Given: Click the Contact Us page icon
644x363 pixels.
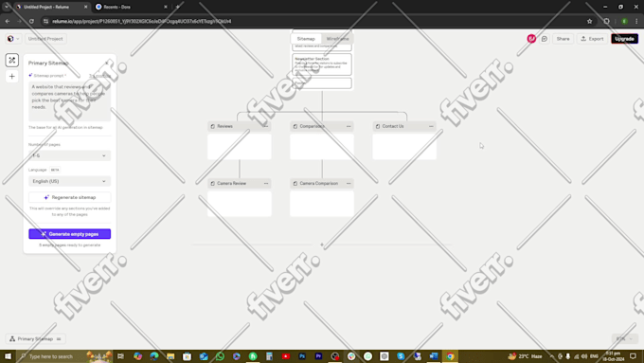Looking at the screenshot, I should pos(378,126).
